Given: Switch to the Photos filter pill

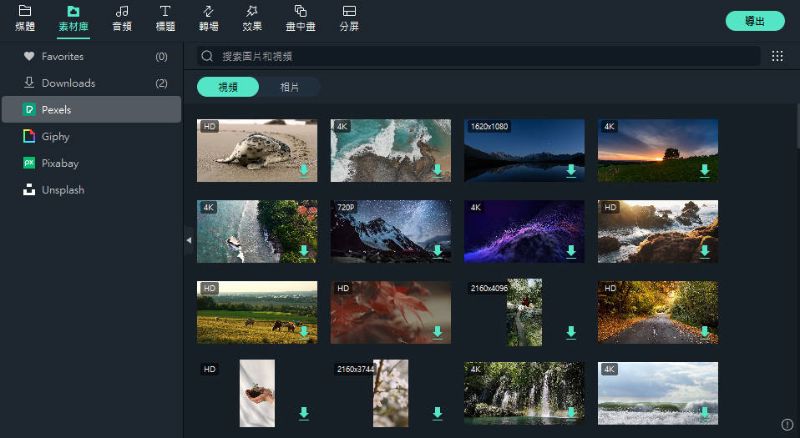Looking at the screenshot, I should (x=289, y=87).
